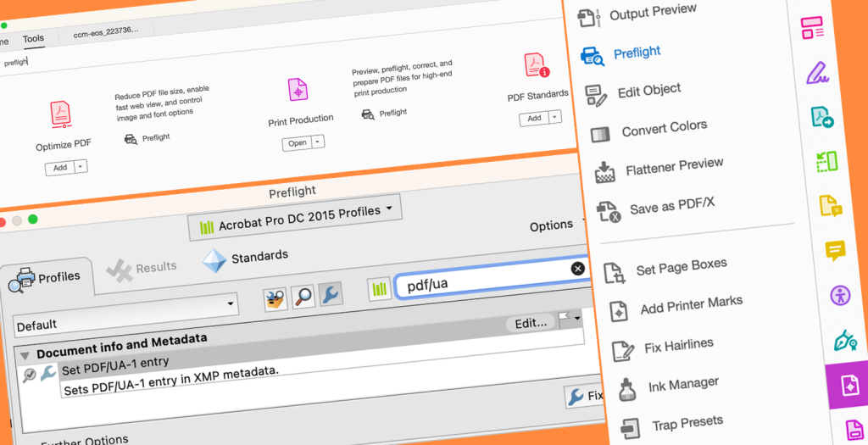
Task: Switch to the Standards tab
Action: tap(246, 259)
